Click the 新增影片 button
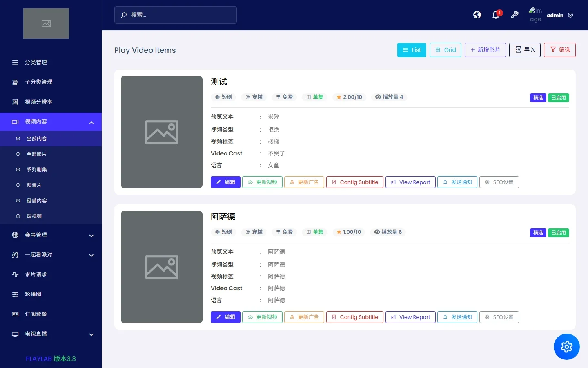The width and height of the screenshot is (588, 368). point(485,50)
